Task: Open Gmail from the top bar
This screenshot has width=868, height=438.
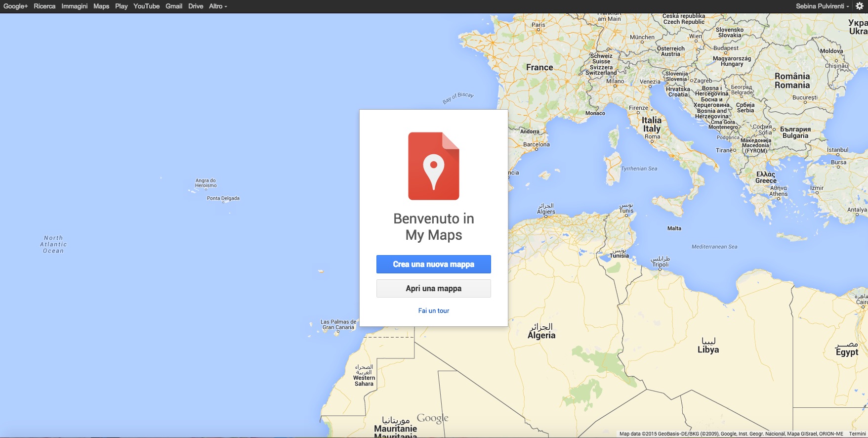Action: pos(174,6)
